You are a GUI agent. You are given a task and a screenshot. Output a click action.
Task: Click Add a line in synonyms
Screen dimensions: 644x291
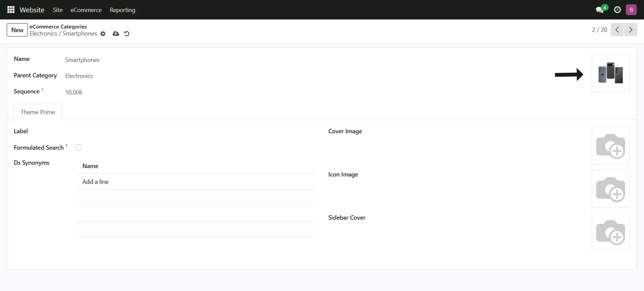pos(96,182)
